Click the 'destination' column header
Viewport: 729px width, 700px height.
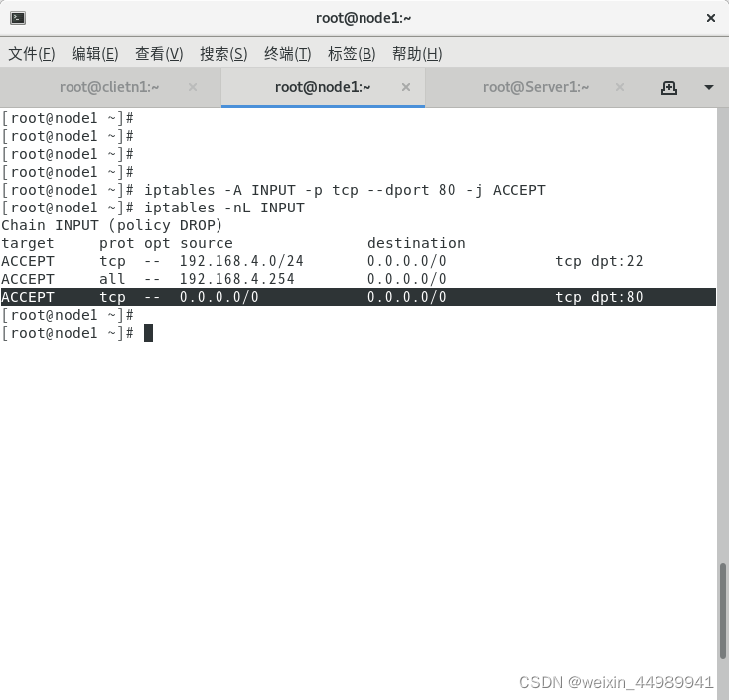point(416,243)
